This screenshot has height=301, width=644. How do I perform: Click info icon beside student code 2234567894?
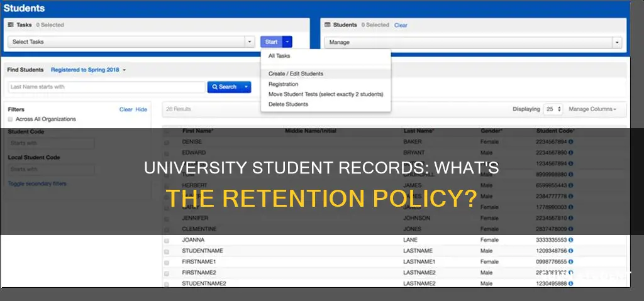click(x=571, y=141)
